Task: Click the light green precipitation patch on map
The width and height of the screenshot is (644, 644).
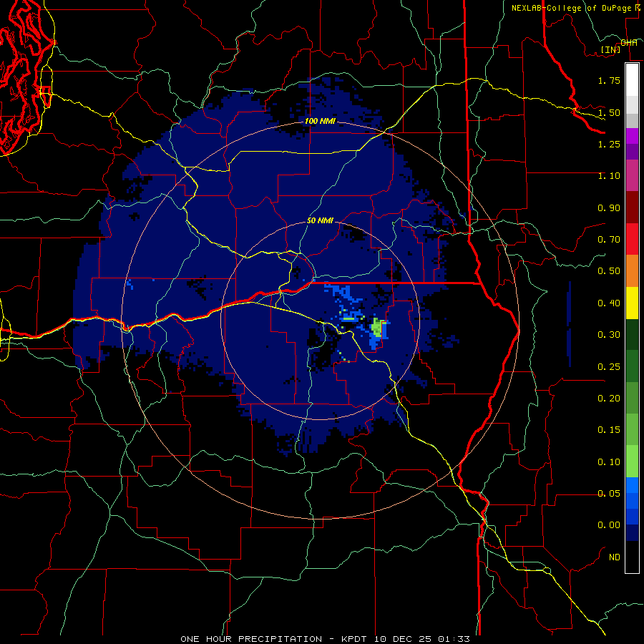Action: tap(377, 327)
